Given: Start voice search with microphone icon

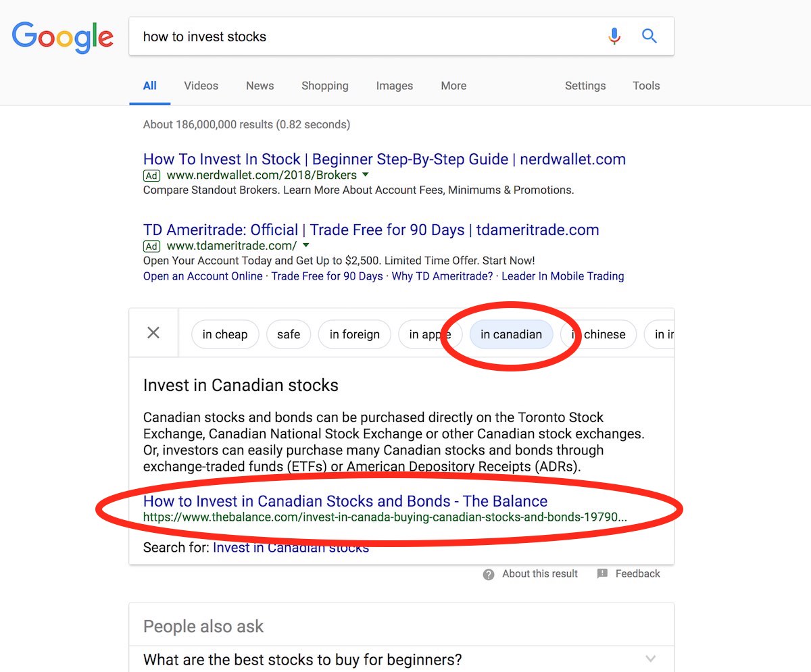Looking at the screenshot, I should 614,36.
